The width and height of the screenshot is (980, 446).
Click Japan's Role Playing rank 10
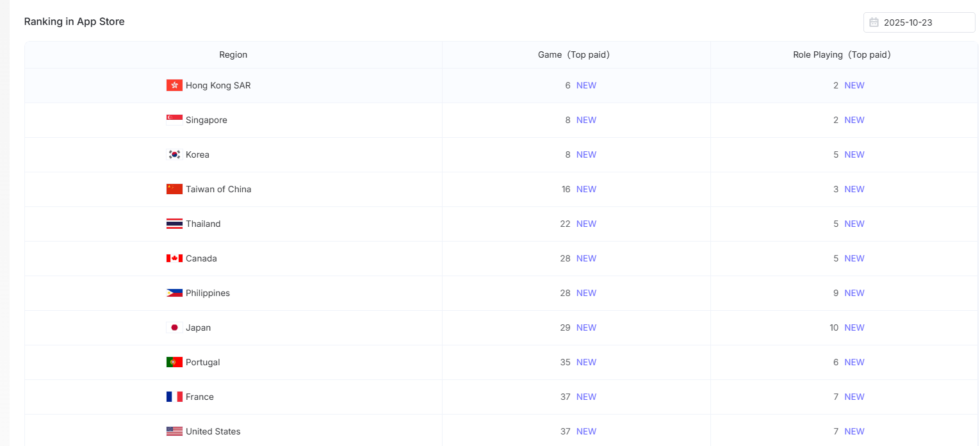[833, 327]
